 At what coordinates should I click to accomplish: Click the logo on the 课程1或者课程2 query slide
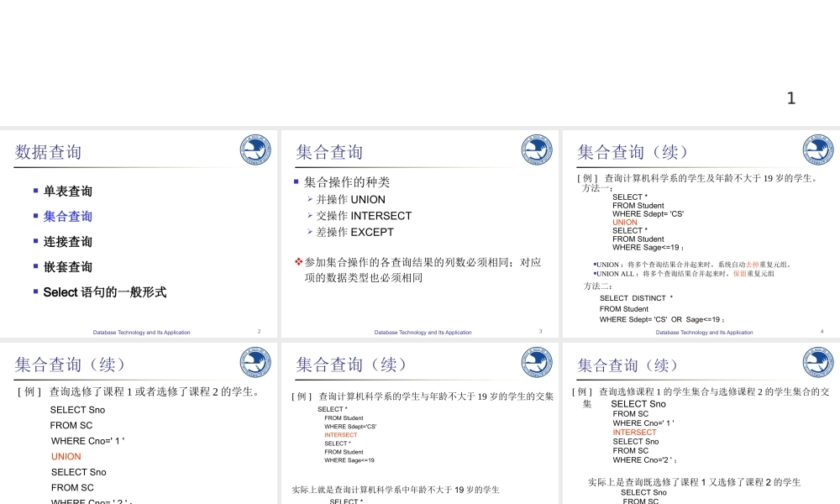(x=255, y=362)
